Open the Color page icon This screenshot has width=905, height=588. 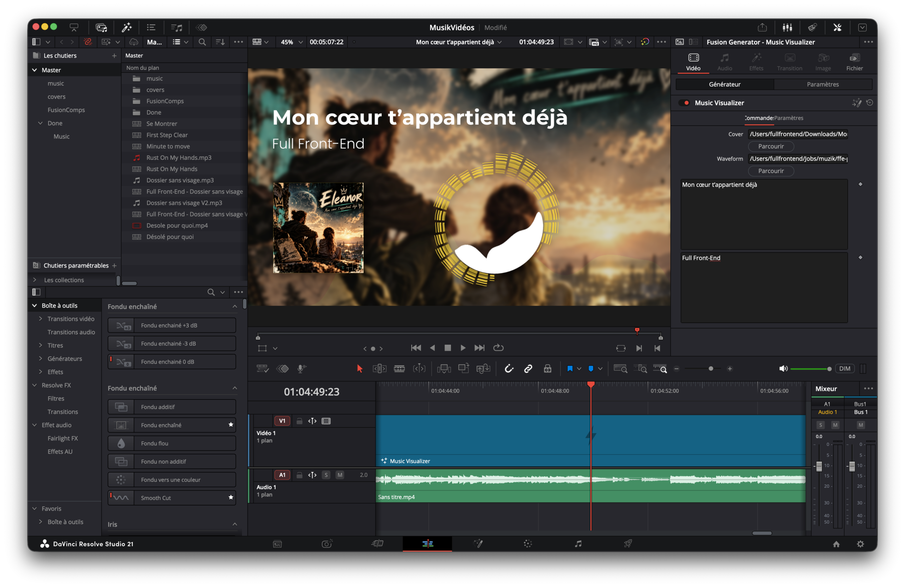(527, 543)
